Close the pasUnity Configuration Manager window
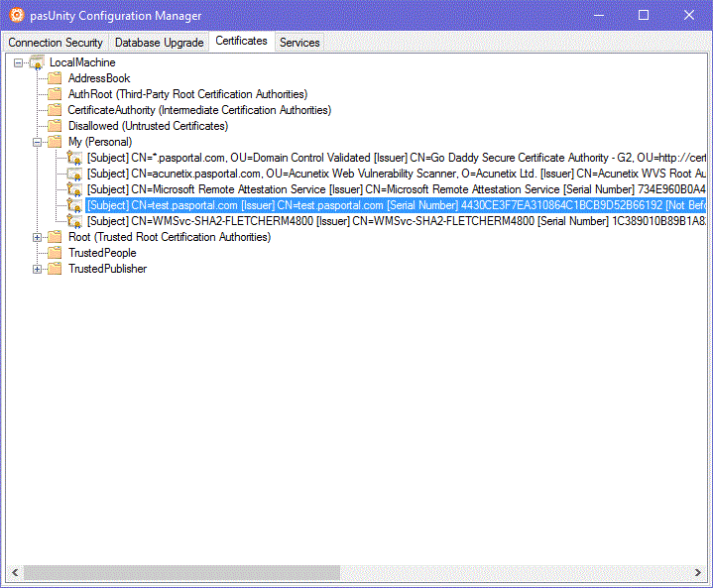The height and width of the screenshot is (588, 713). (688, 15)
